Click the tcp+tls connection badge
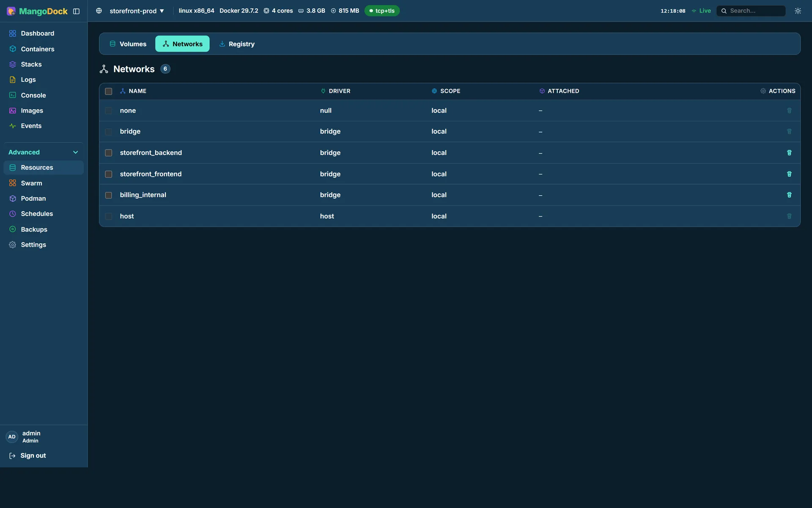The image size is (812, 508). coord(382,11)
